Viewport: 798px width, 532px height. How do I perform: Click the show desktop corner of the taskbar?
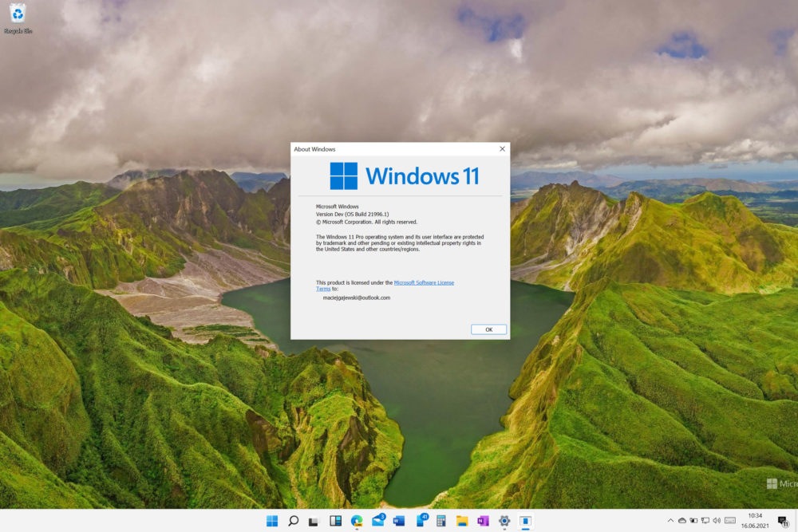click(x=796, y=521)
